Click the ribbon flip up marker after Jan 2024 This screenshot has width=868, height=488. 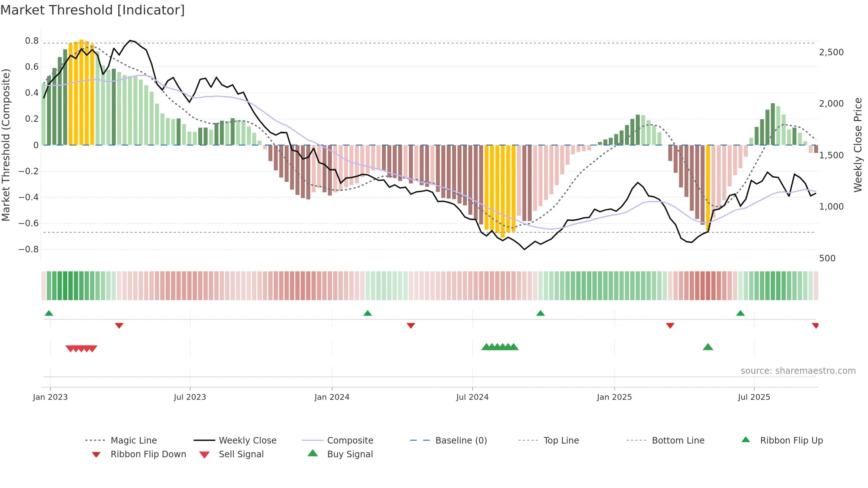click(x=367, y=313)
